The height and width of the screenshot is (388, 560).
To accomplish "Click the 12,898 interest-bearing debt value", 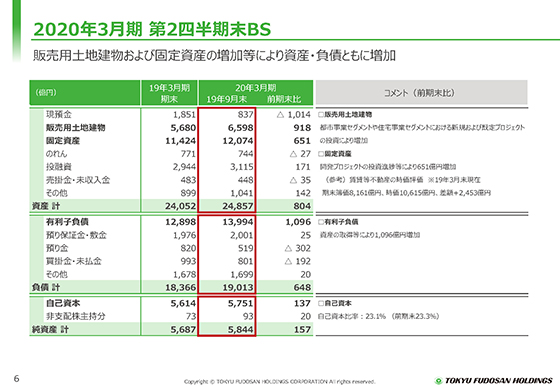I will click(x=180, y=222).
